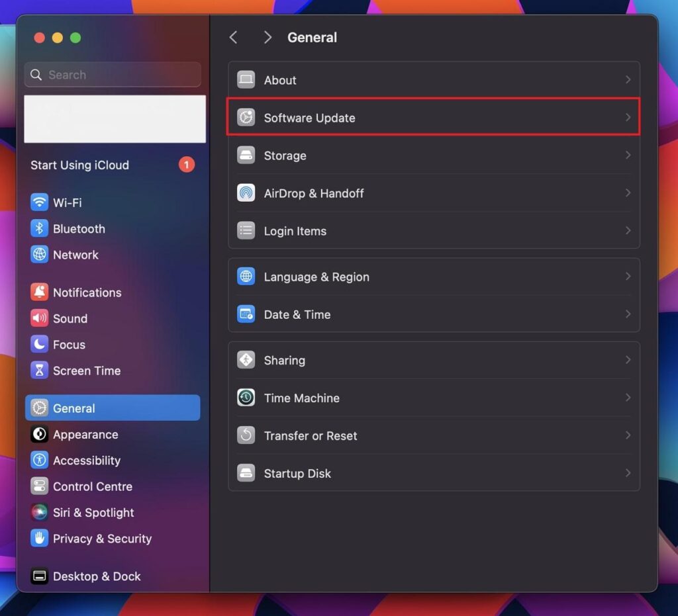The image size is (678, 616).
Task: Click the Language & Region globe icon
Action: pyautogui.click(x=246, y=277)
